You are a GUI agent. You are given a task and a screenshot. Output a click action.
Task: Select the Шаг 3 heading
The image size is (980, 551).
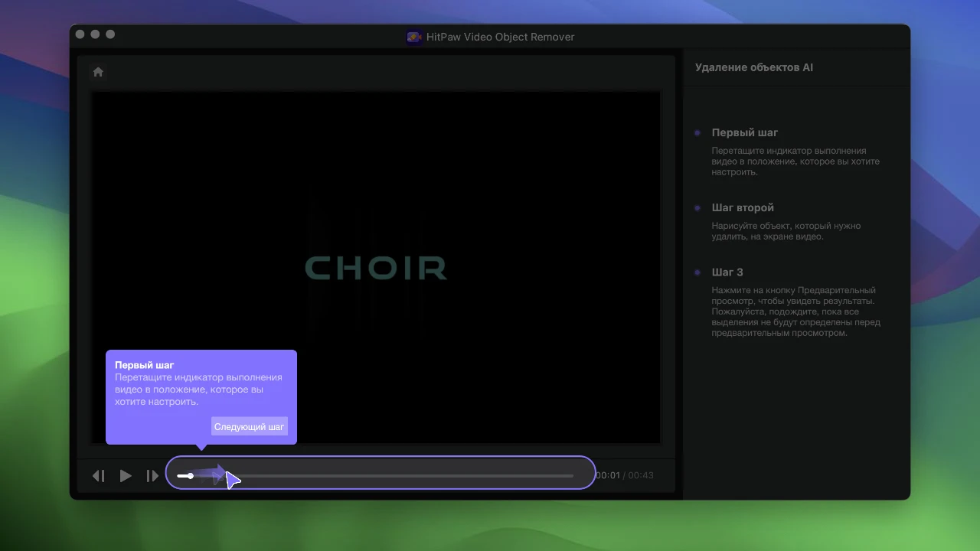[x=727, y=272]
